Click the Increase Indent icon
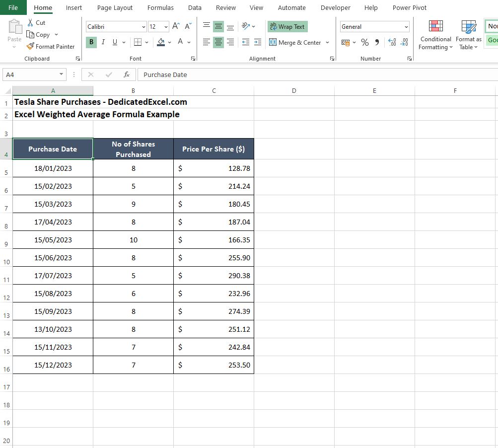The width and height of the screenshot is (498, 448). point(257,43)
